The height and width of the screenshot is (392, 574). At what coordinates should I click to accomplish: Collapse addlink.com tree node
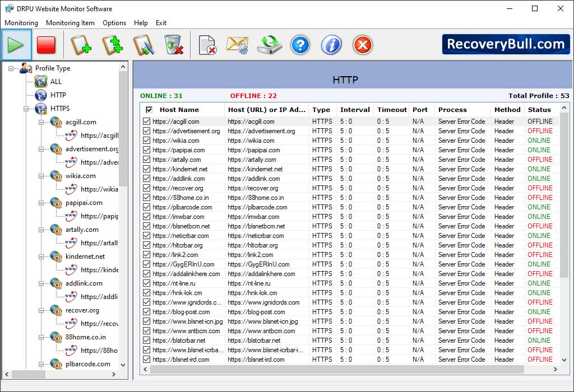pos(41,283)
